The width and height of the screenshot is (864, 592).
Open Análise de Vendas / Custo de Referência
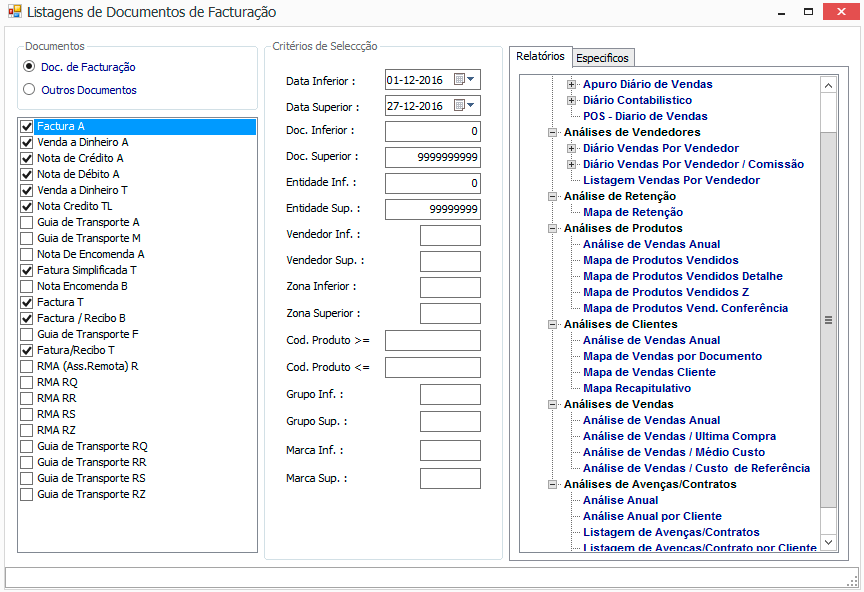coord(696,468)
